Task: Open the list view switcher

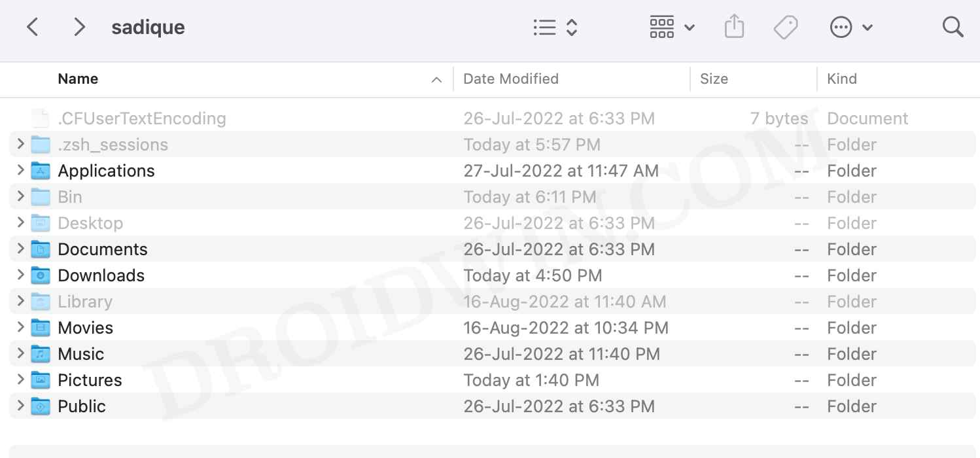Action: (x=555, y=27)
